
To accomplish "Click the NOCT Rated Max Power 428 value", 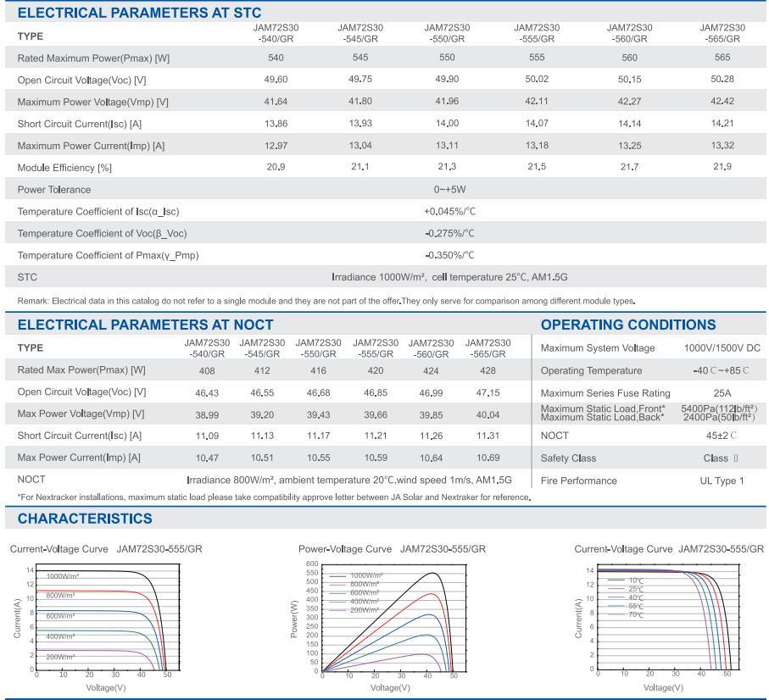I will click(488, 369).
